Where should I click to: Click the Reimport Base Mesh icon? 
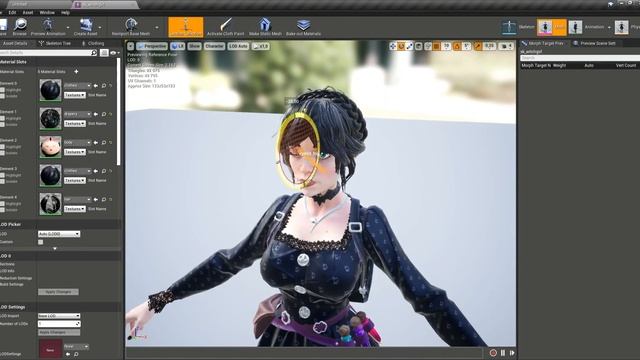(x=131, y=25)
